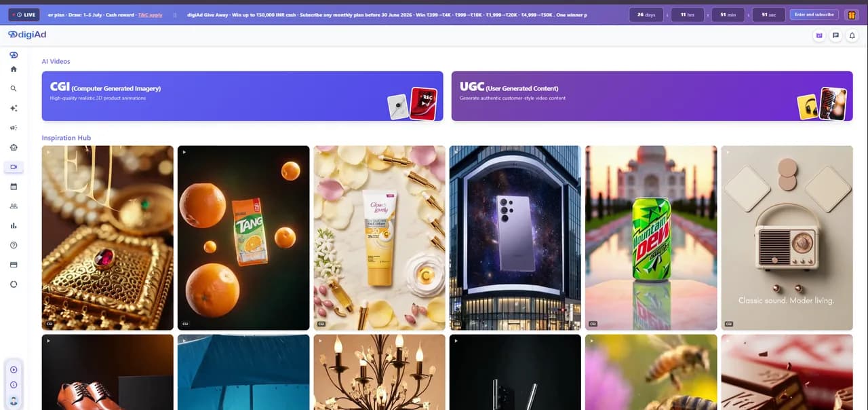Click the "26 days" countdown box
The width and height of the screenshot is (868, 410).
tap(646, 14)
